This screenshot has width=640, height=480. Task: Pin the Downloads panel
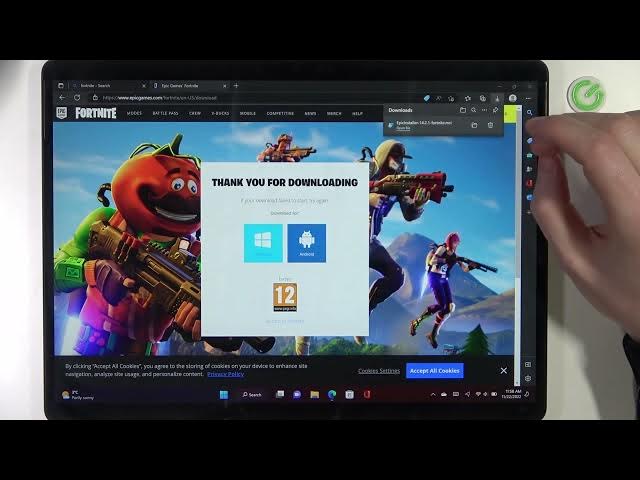pyautogui.click(x=495, y=110)
